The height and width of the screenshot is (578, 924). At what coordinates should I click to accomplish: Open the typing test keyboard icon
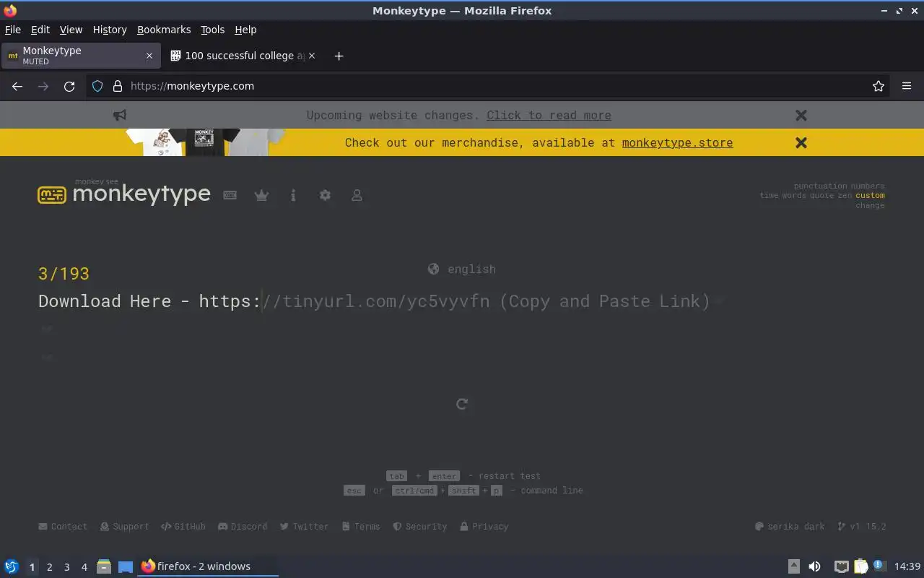click(230, 195)
